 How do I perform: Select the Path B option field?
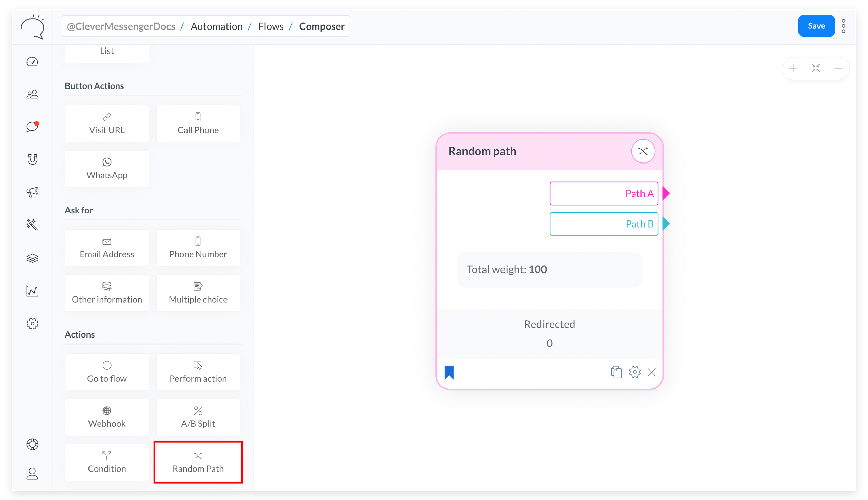coord(604,224)
